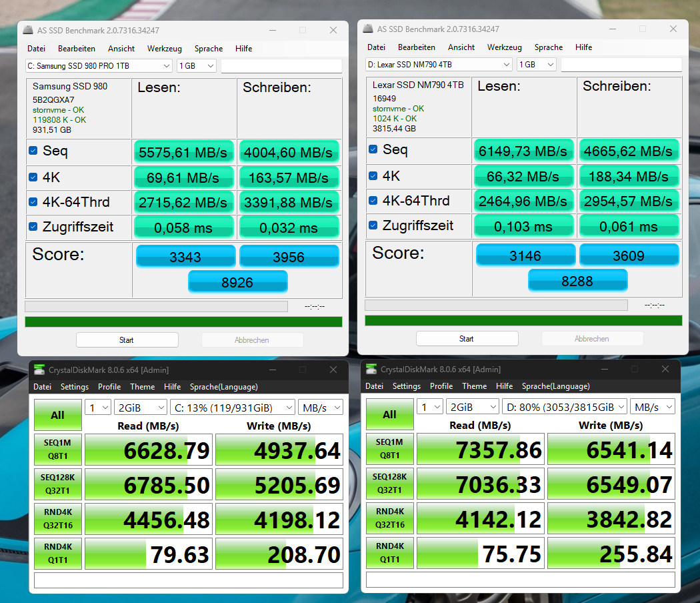The image size is (700, 603).
Task: Click comment field at bottom of right CrystalDiskMark
Action: coord(521,580)
